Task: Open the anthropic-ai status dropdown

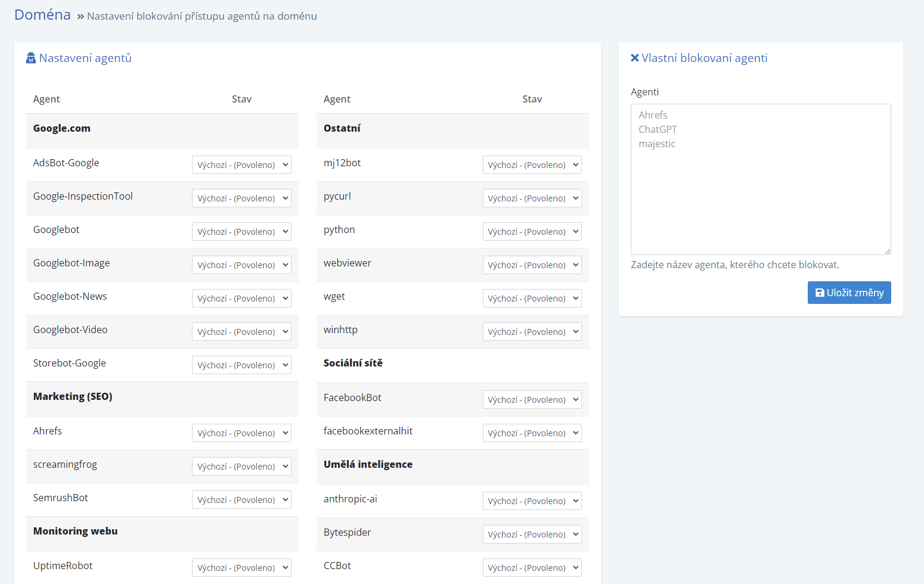Action: 532,501
